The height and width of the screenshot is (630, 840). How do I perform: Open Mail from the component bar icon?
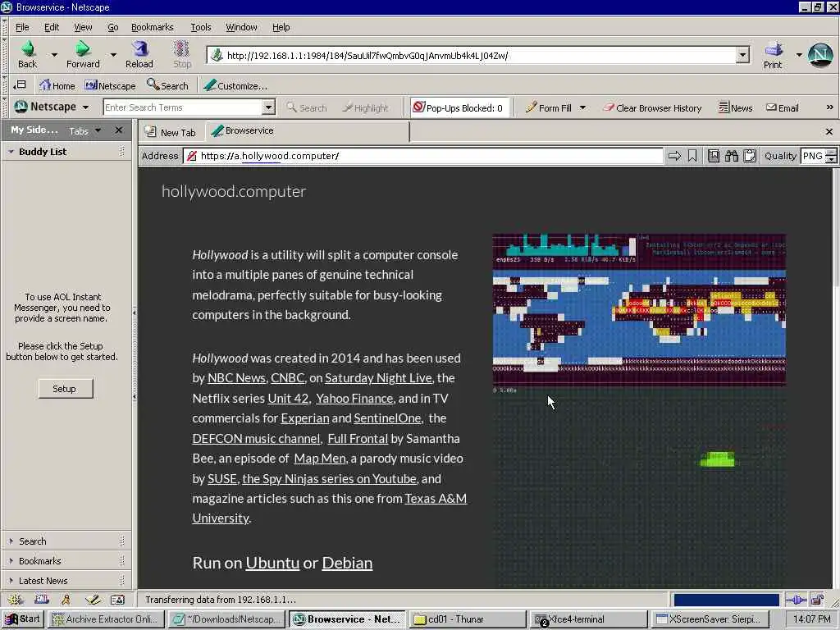pyautogui.click(x=41, y=600)
